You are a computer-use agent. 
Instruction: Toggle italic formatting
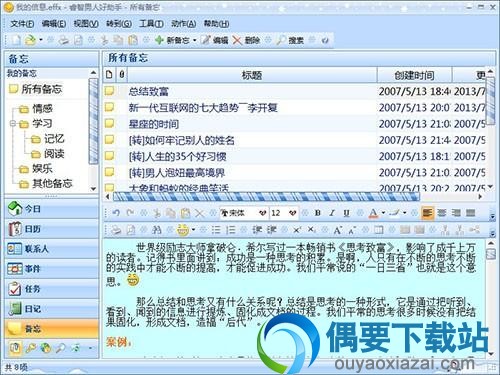pos(332,213)
